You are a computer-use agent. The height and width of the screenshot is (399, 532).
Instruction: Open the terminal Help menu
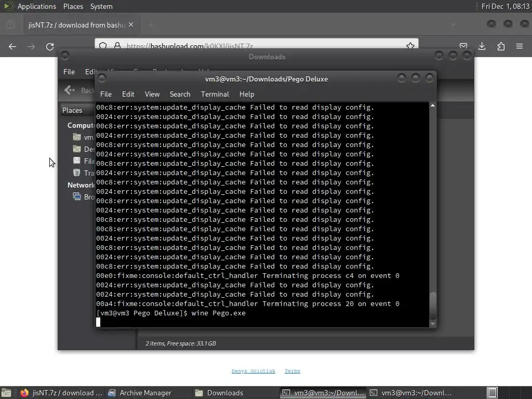(x=247, y=95)
